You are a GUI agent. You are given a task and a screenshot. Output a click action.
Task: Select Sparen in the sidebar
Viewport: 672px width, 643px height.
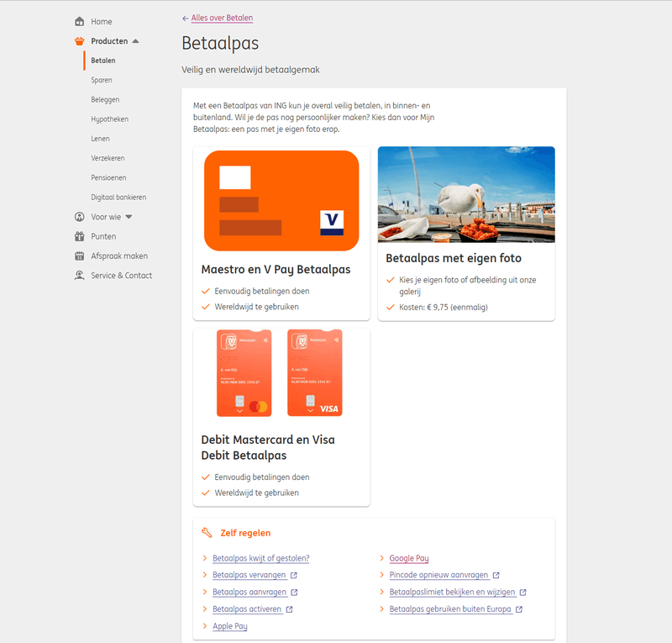coord(102,80)
